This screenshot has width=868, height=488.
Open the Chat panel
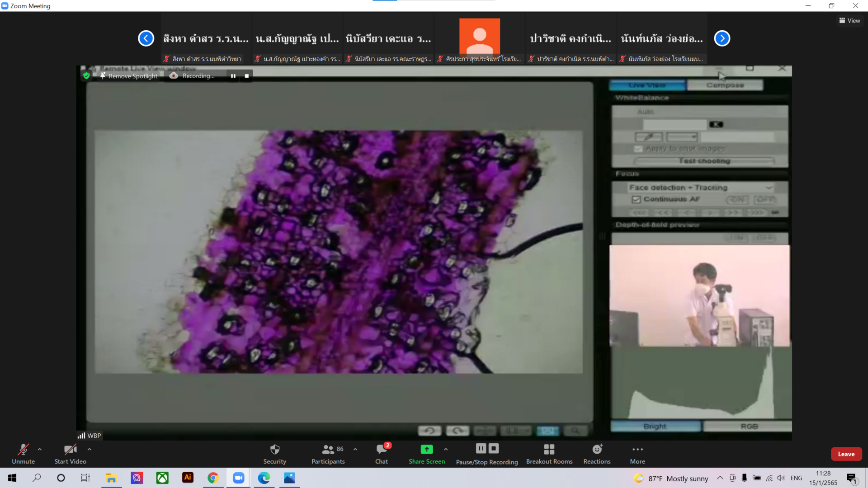381,449
